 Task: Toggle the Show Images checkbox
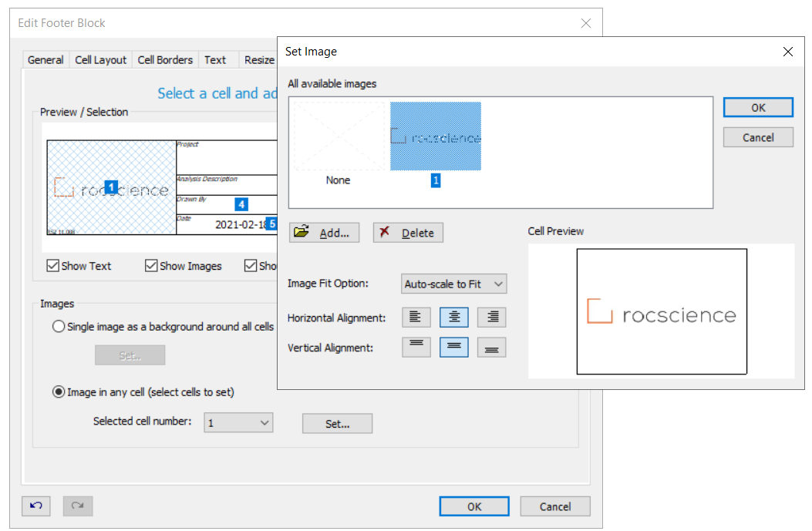151,265
